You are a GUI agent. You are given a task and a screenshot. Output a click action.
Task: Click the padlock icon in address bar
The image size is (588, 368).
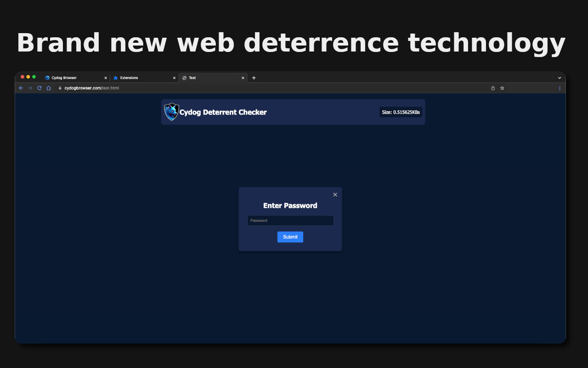pos(60,88)
